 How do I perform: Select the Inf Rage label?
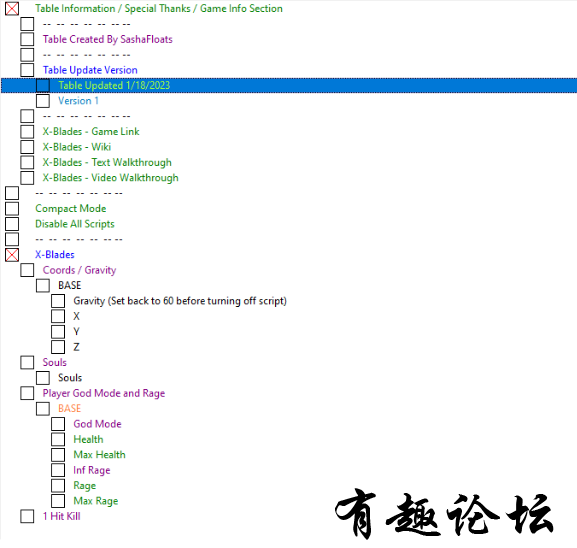click(x=92, y=470)
